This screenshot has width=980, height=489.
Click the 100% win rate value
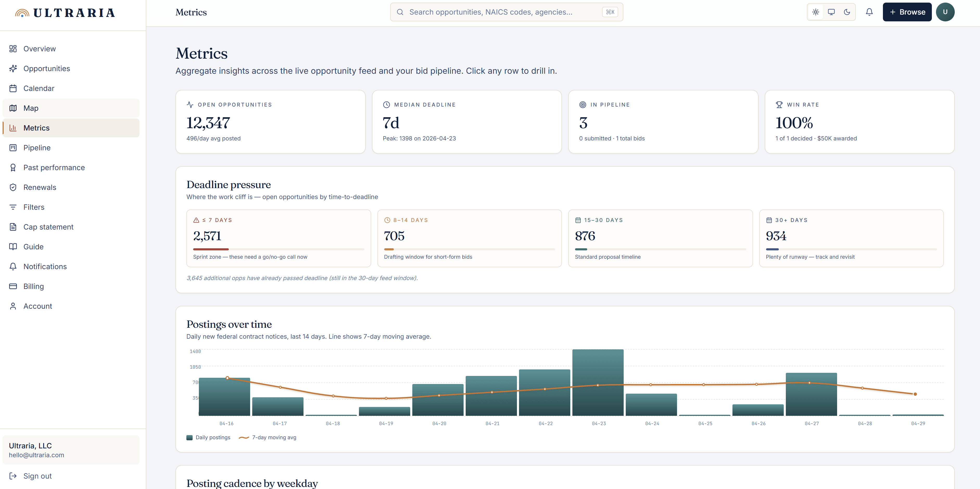click(794, 123)
